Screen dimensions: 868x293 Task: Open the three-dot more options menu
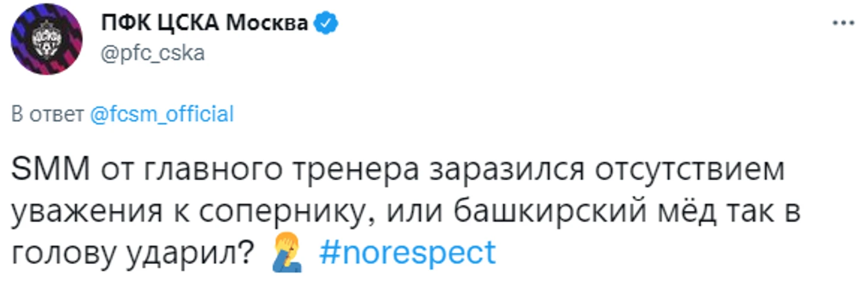click(x=844, y=23)
